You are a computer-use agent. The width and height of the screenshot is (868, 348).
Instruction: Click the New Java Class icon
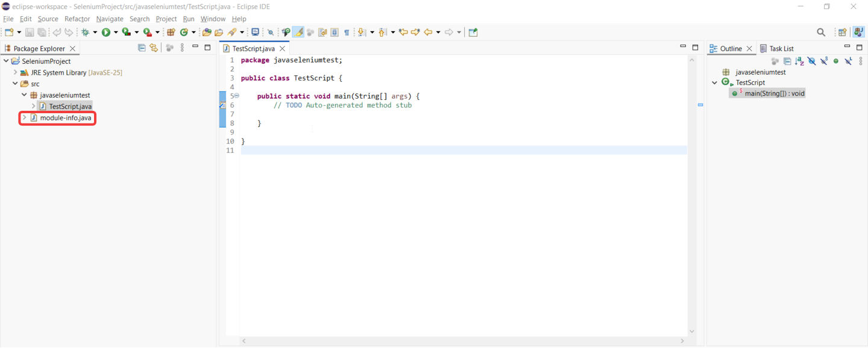pos(184,33)
